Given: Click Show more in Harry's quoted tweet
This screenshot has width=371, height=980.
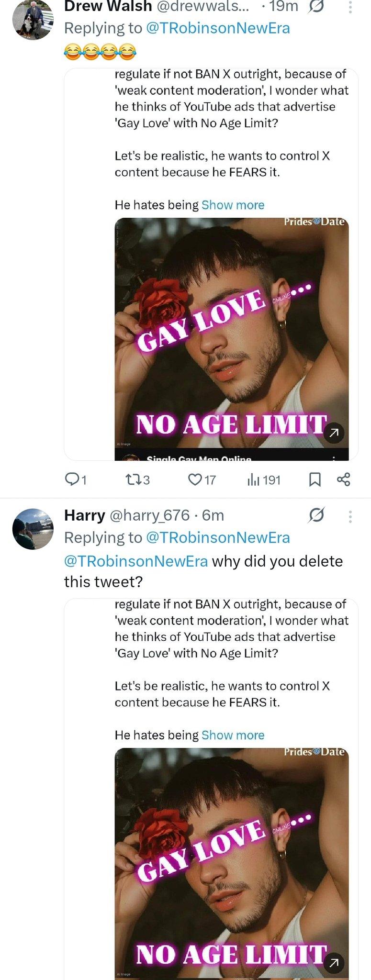Looking at the screenshot, I should 233,735.
